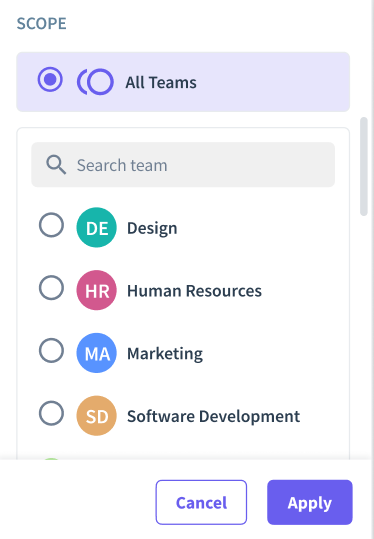Select the Design team radio button
The height and width of the screenshot is (539, 374).
pos(51,225)
